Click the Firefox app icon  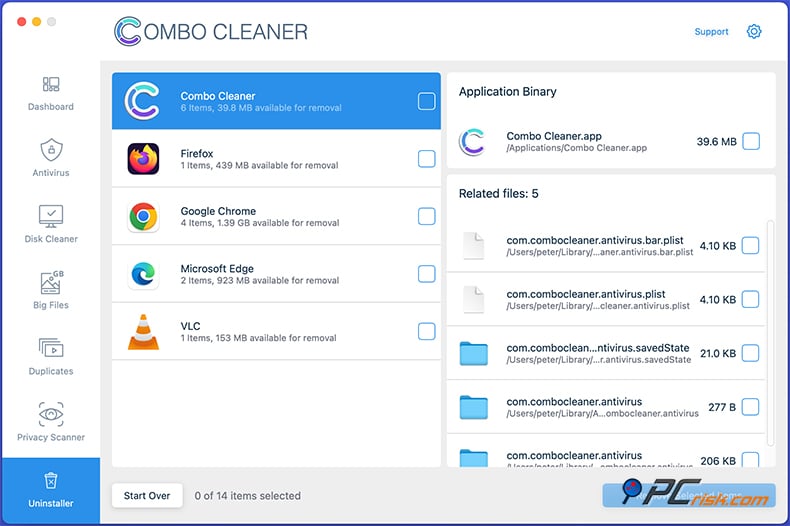coord(143,159)
